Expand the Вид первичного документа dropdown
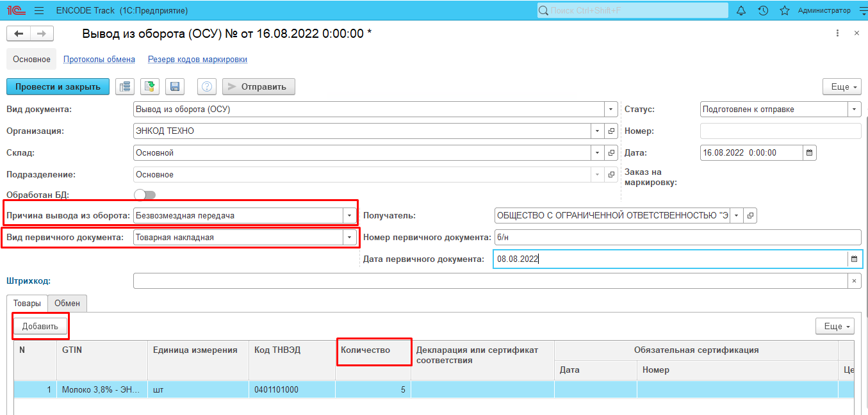 coord(349,238)
